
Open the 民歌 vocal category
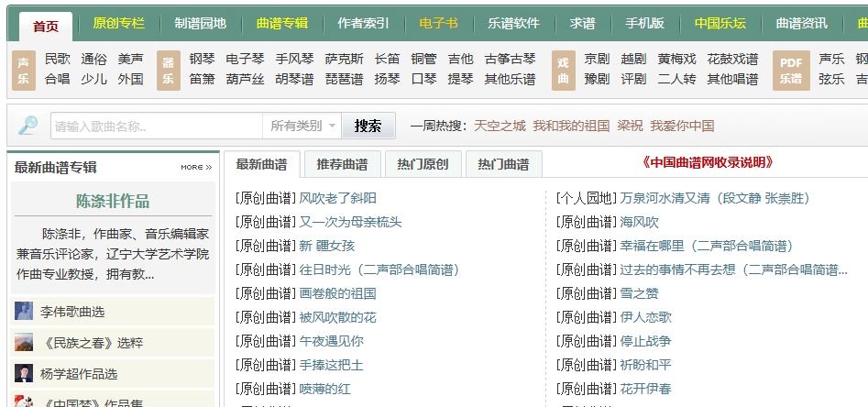(x=58, y=59)
